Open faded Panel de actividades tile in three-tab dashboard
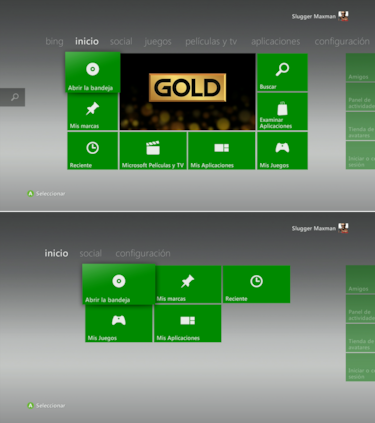Image resolution: width=375 pixels, height=423 pixels. (360, 309)
